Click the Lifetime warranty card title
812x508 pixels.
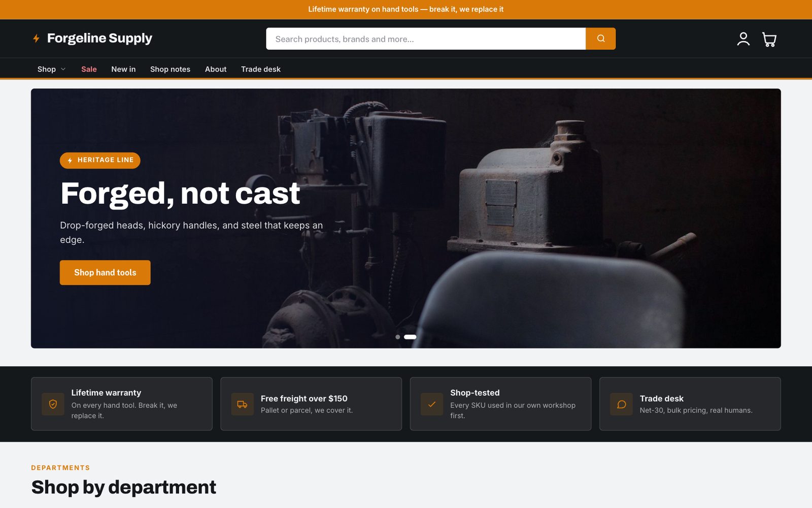(x=106, y=393)
